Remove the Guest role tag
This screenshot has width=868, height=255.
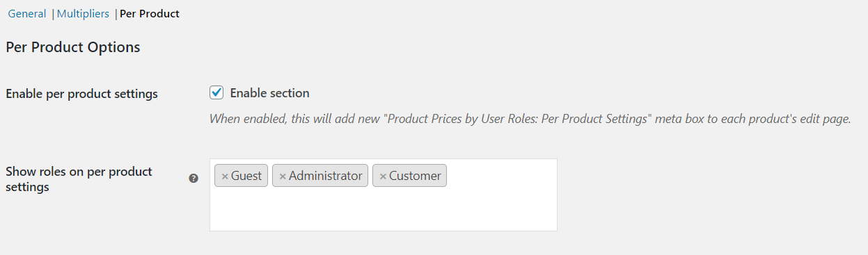(225, 176)
